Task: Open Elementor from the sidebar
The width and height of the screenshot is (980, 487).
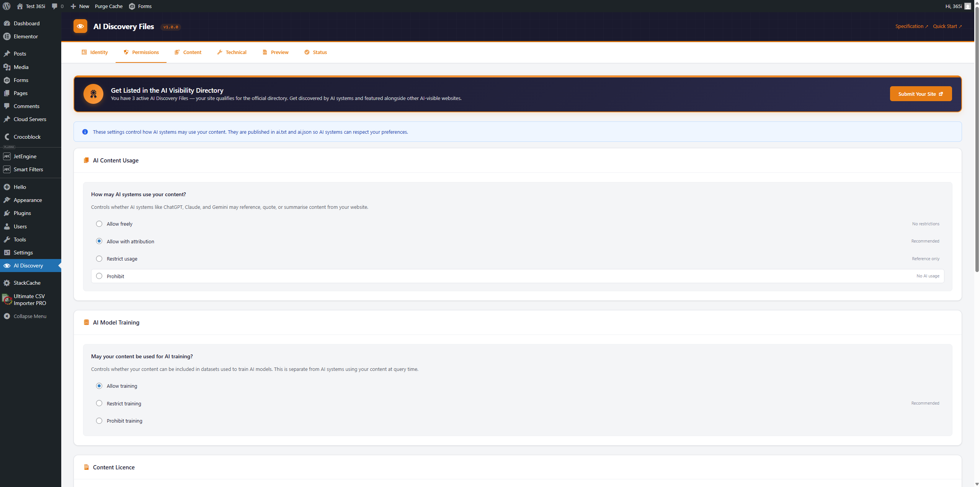Action: tap(26, 36)
